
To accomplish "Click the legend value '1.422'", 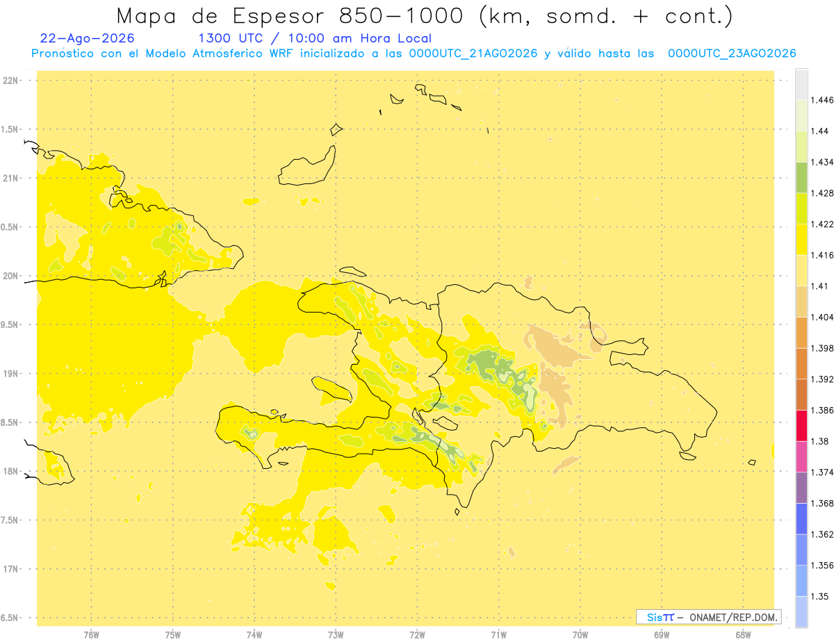I will tap(822, 224).
